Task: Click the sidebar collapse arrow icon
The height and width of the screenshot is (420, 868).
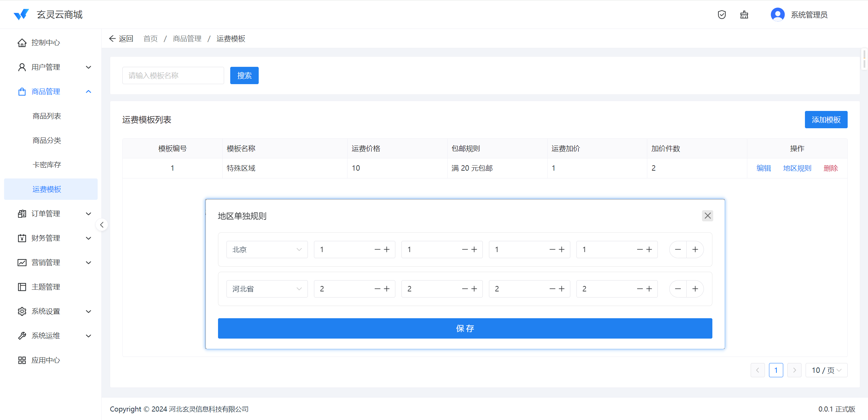Action: tap(102, 225)
